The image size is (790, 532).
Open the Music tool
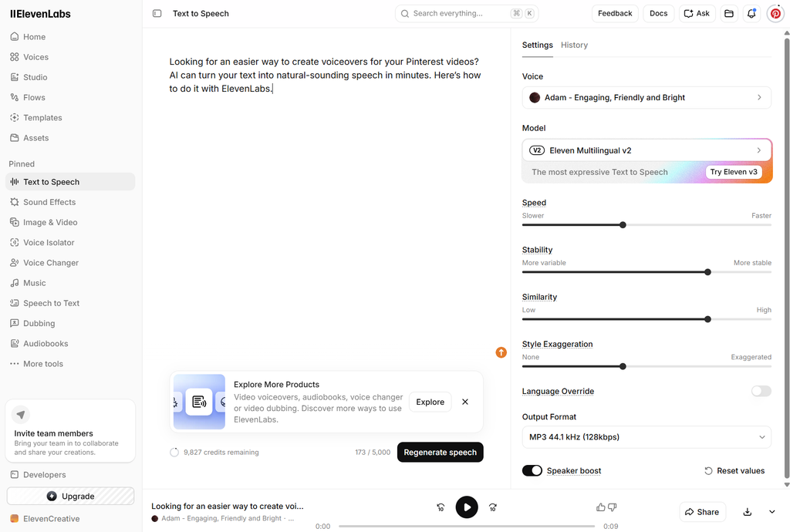[x=70, y=282]
